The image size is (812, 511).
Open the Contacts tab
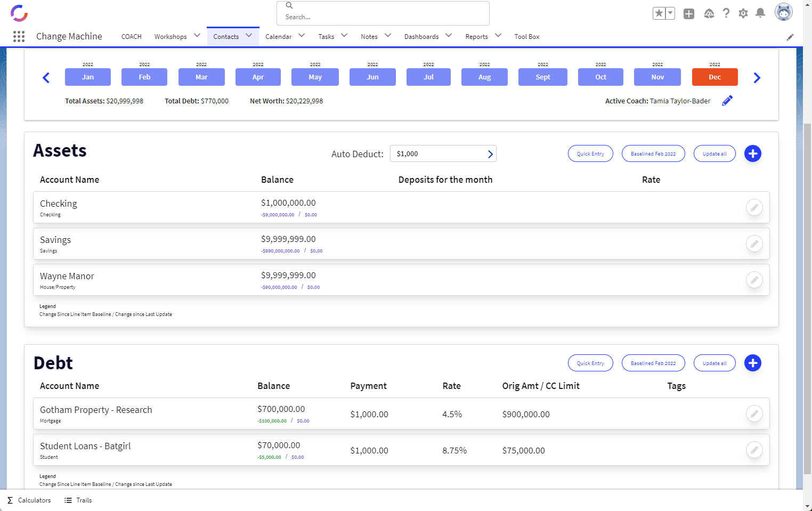226,37
